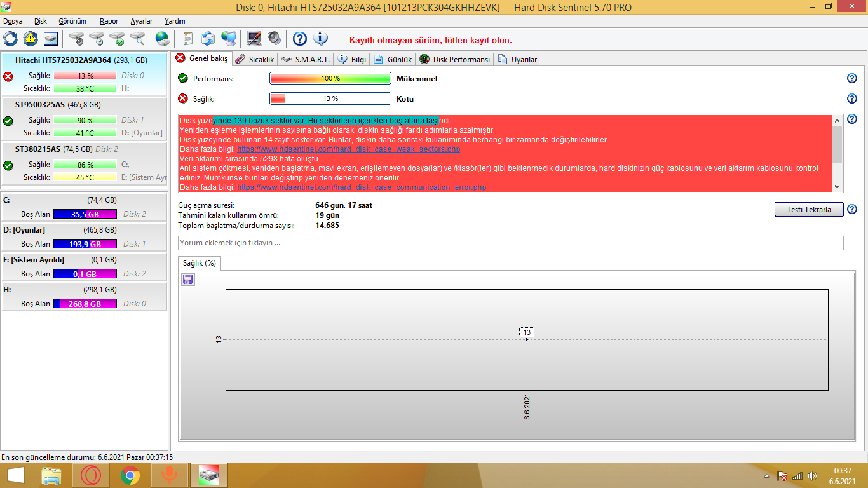This screenshot has width=868, height=488.
Task: Open the Windows Start button
Action: click(x=16, y=475)
